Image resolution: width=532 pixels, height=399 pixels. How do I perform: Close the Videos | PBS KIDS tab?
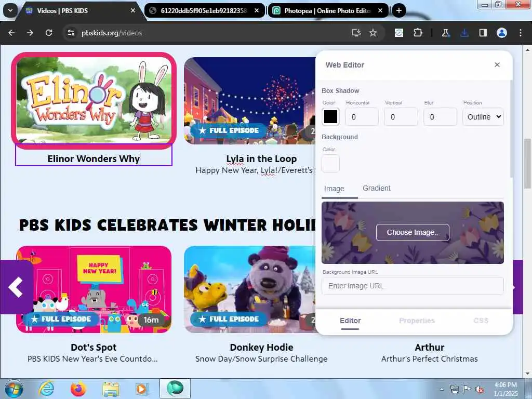pos(133,10)
